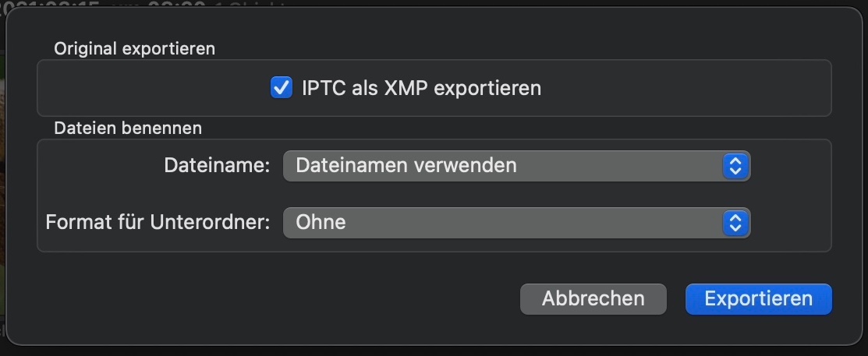The height and width of the screenshot is (356, 868).
Task: Click the 'Dateiname:' field label
Action: [x=217, y=166]
